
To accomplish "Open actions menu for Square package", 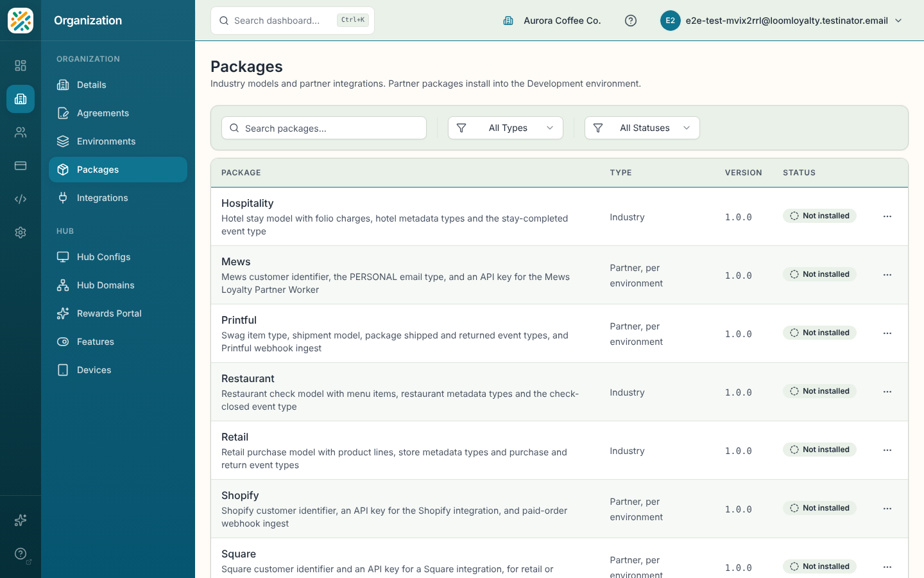I will click(x=887, y=567).
